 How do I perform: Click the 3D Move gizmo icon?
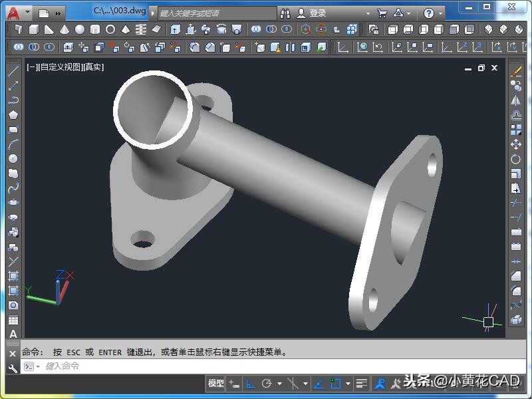[x=305, y=29]
